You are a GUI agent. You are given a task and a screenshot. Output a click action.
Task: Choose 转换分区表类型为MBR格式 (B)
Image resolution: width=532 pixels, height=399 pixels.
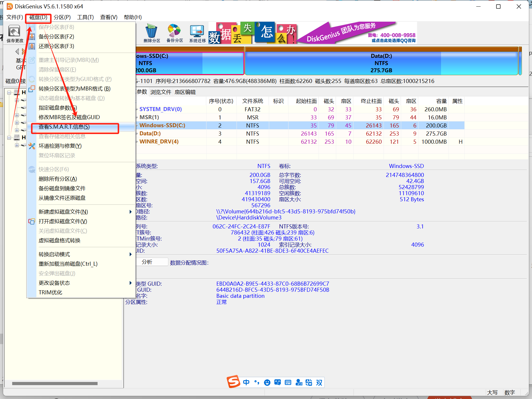click(81, 89)
